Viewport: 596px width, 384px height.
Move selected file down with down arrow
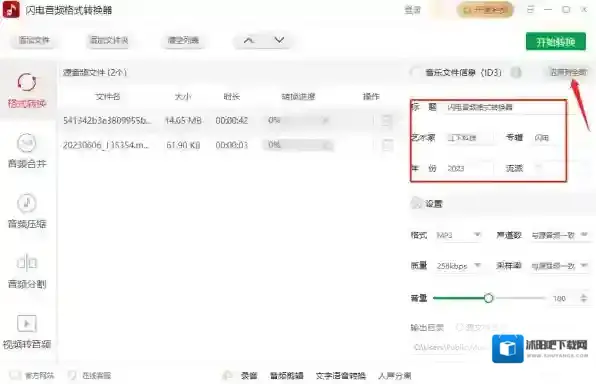tap(279, 40)
